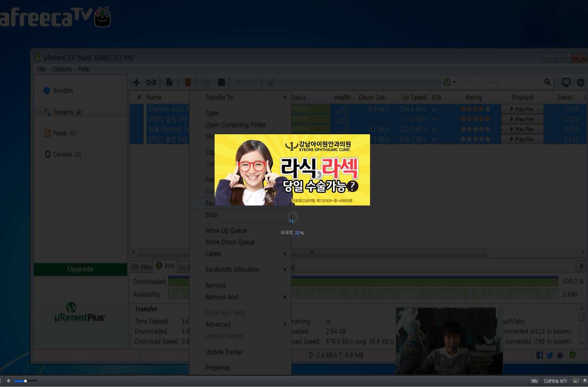Click Add Torrent from URL link icon
Image resolution: width=588 pixels, height=387 pixels.
(151, 82)
